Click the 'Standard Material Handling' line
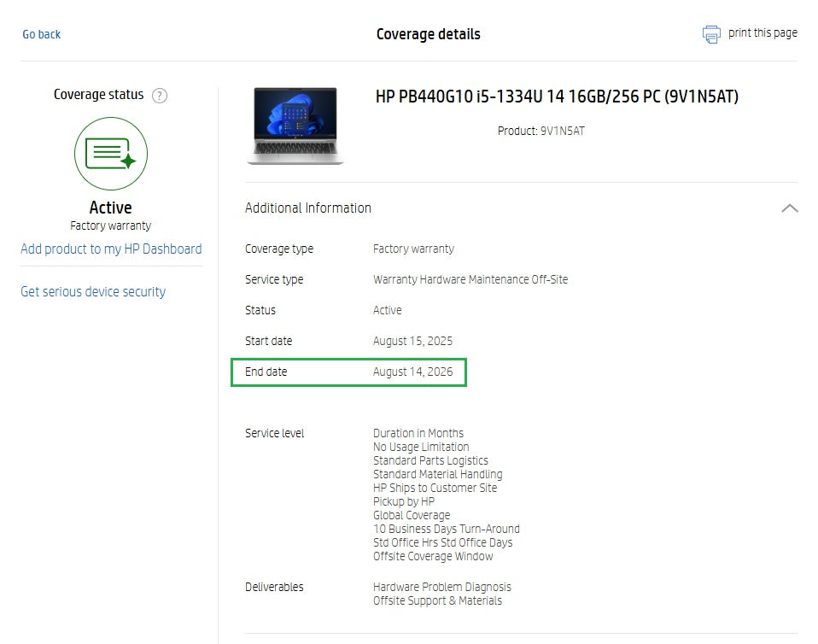The height and width of the screenshot is (644, 818). (438, 474)
